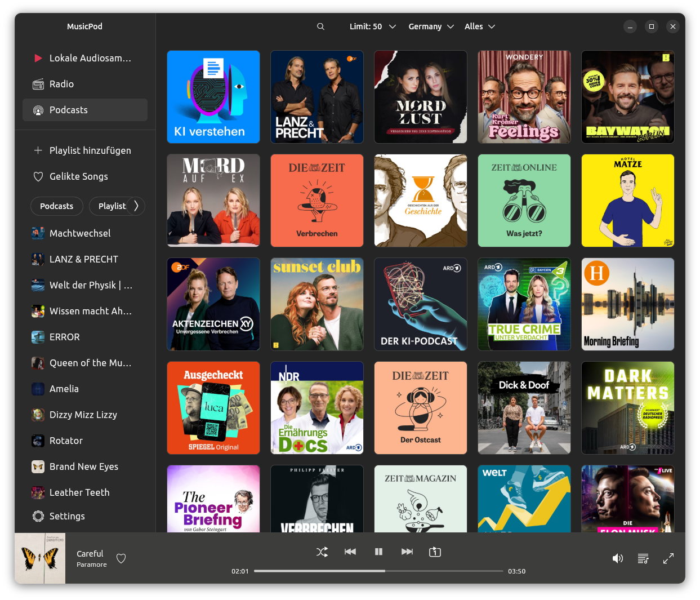The width and height of the screenshot is (700, 600).
Task: Open Rotator sidebar entry
Action: pos(85,441)
